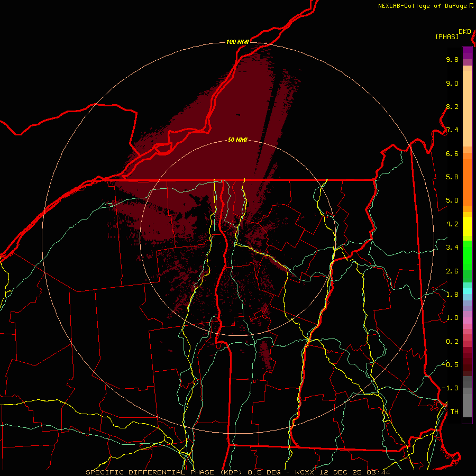Click the -1.3 value on the color scale
476x476 pixels.
click(x=450, y=388)
